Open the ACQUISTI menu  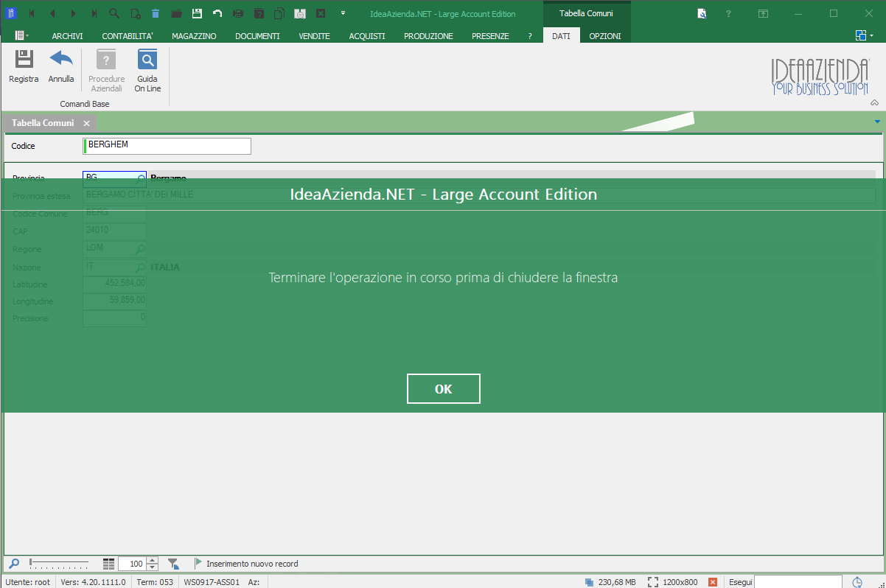(x=367, y=36)
